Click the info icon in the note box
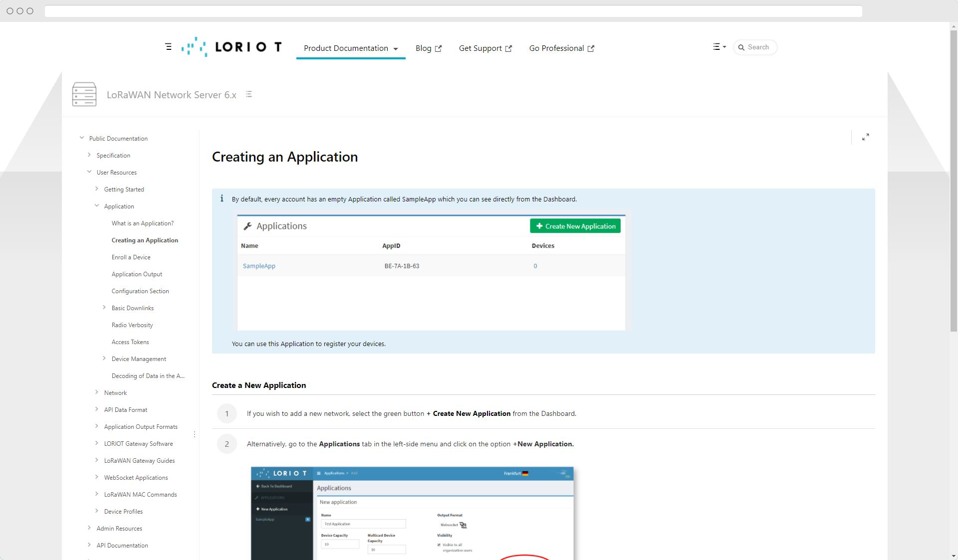This screenshot has height=560, width=958. 222,198
